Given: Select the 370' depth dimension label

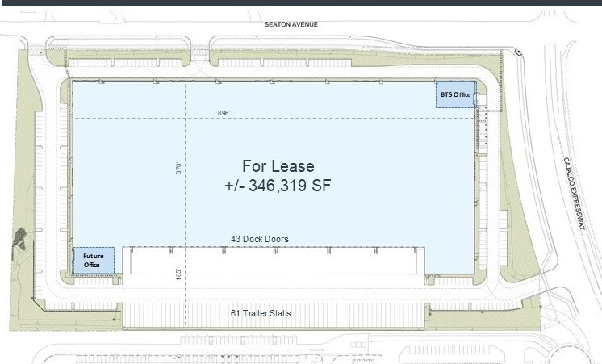Looking at the screenshot, I should pos(180,169).
